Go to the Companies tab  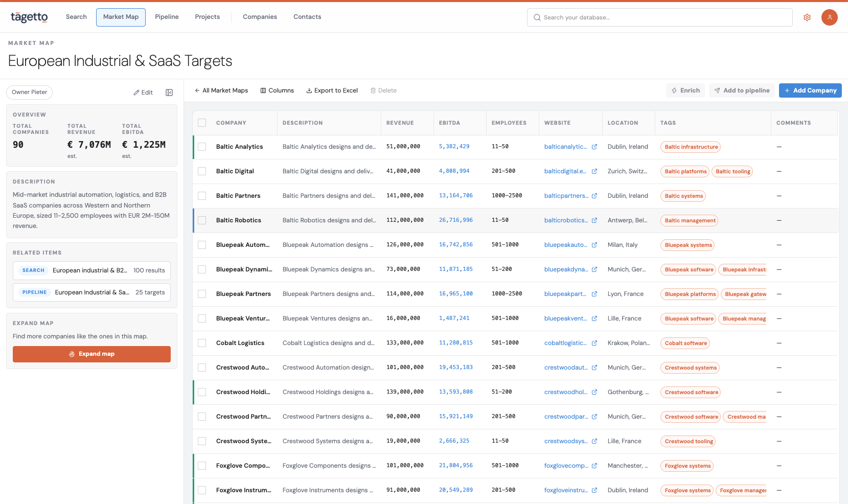[260, 17]
